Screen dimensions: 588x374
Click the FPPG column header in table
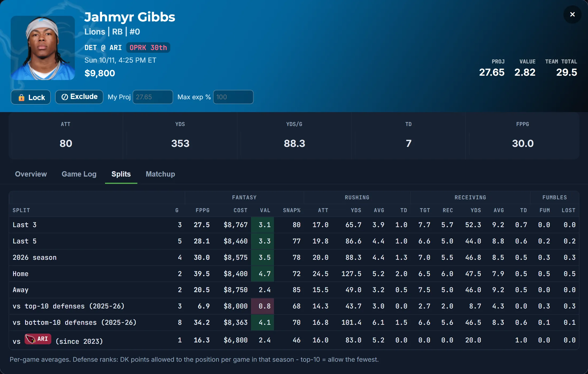[x=202, y=210]
